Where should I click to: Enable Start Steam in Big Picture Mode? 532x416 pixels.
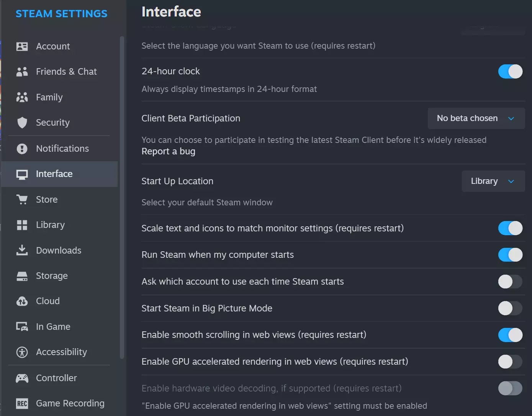pos(510,308)
